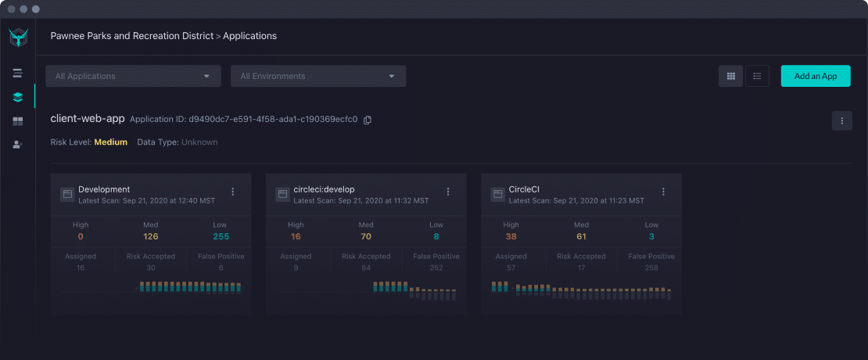Viewport: 868px width, 360px height.
Task: Copy the Application ID to clipboard
Action: 367,120
